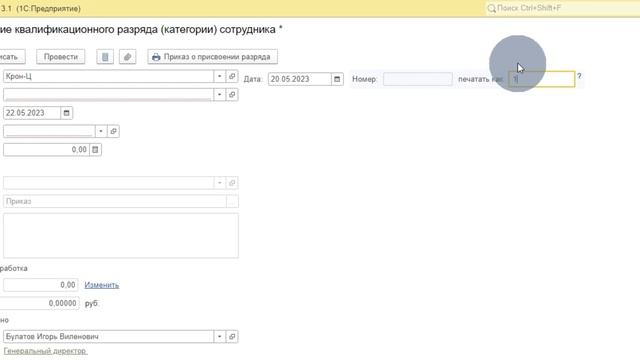Expand the empty employee dropdown
This screenshot has width=640, height=360.
[x=219, y=95]
